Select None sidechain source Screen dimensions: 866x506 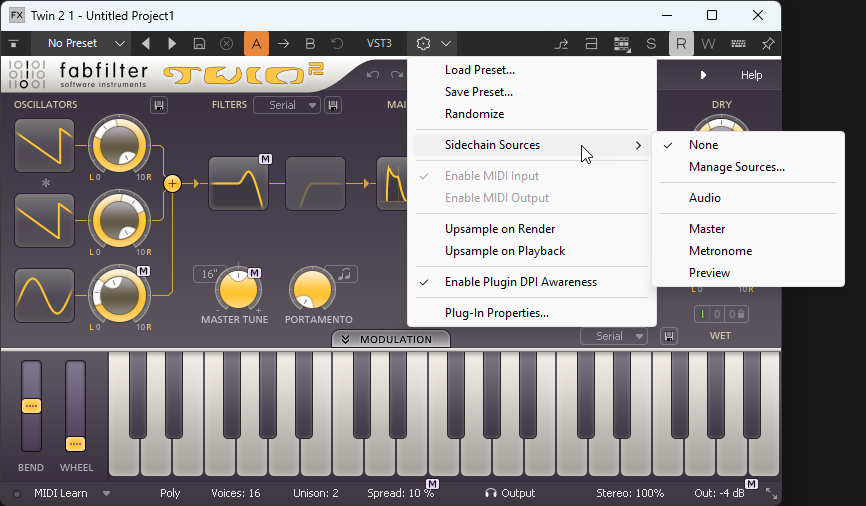click(748, 145)
